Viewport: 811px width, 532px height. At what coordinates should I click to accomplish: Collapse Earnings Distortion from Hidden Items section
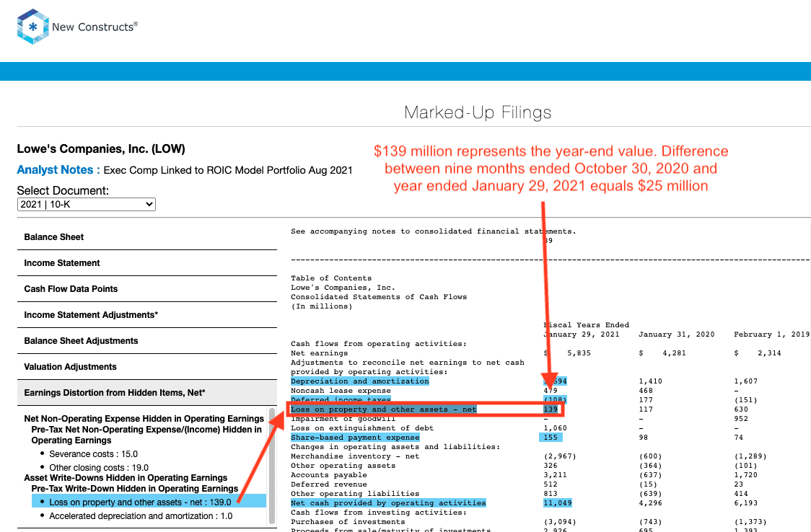point(147,393)
